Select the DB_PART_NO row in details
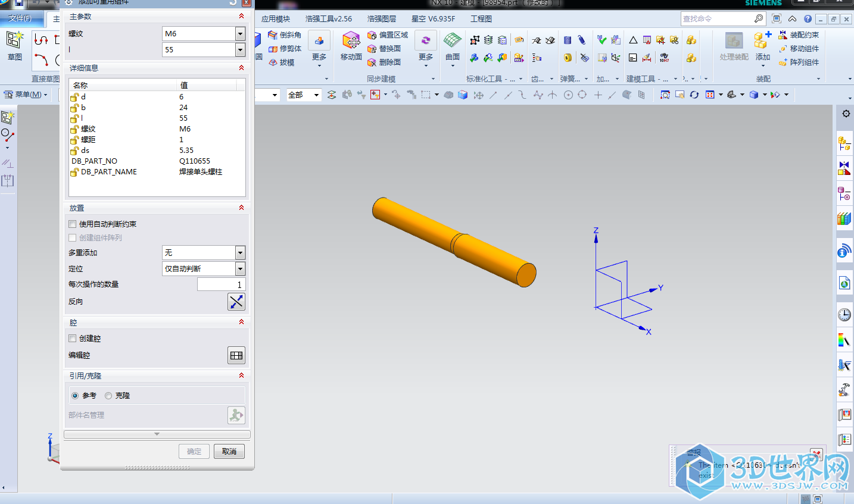 click(157, 161)
